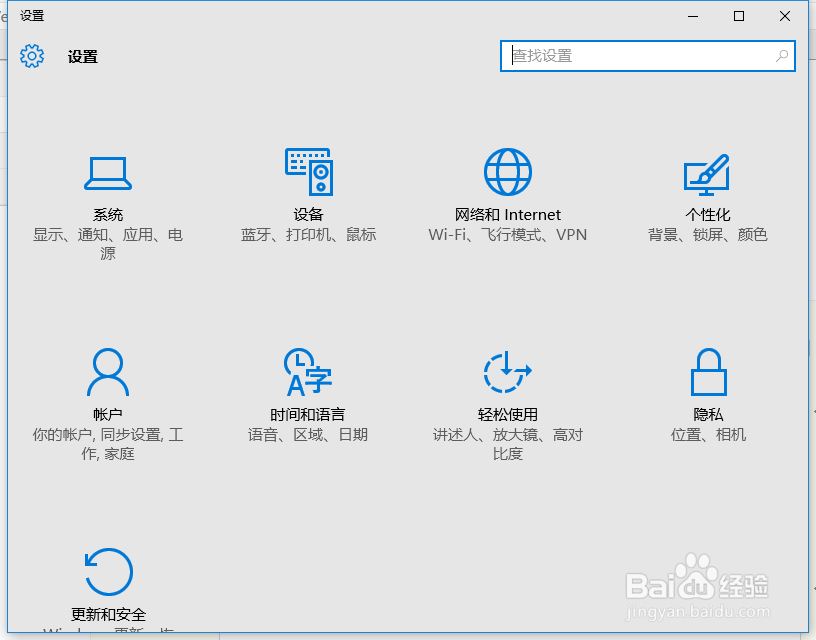816x640 pixels.
Task: Focus the 查找设置 search field
Action: coord(647,56)
